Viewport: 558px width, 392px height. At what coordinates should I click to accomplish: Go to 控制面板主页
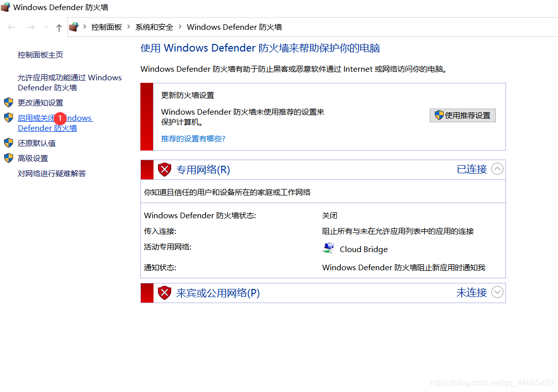(x=40, y=55)
